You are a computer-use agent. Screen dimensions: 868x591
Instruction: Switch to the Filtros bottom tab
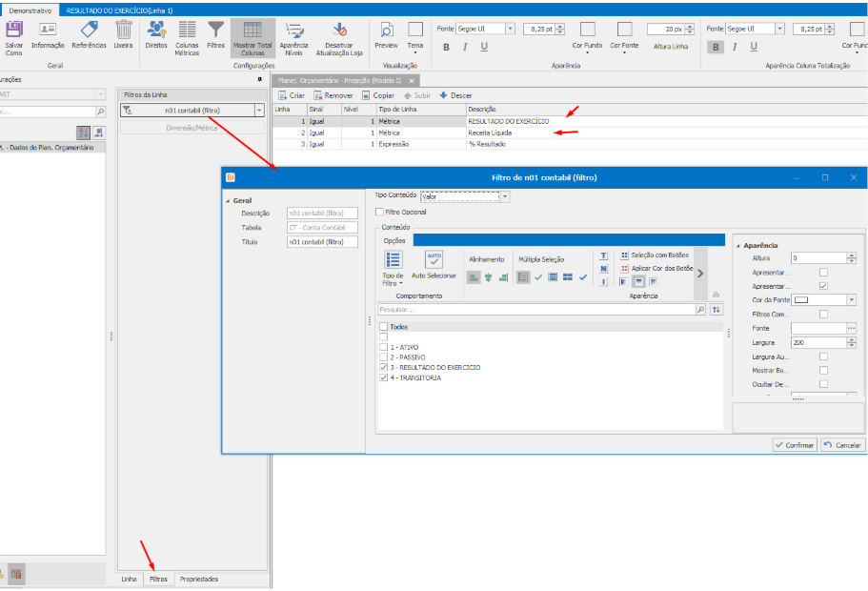point(158,579)
